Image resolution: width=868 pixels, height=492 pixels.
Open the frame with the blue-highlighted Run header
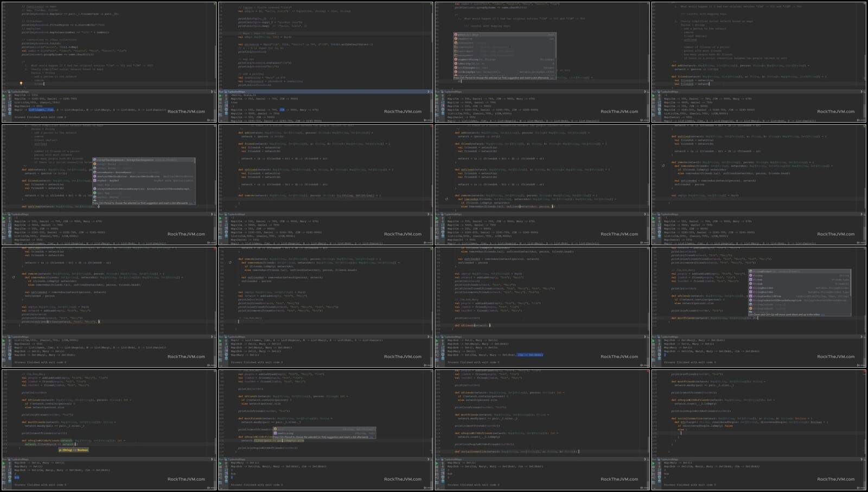pos(325,62)
